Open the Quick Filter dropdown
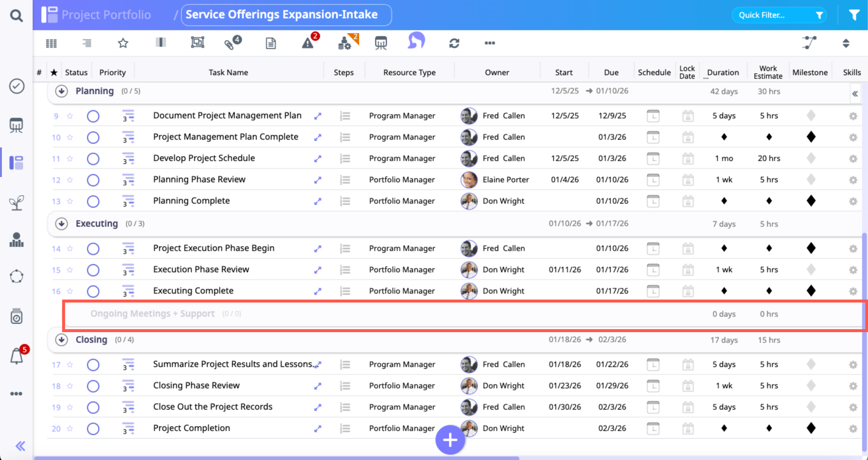 tap(779, 15)
